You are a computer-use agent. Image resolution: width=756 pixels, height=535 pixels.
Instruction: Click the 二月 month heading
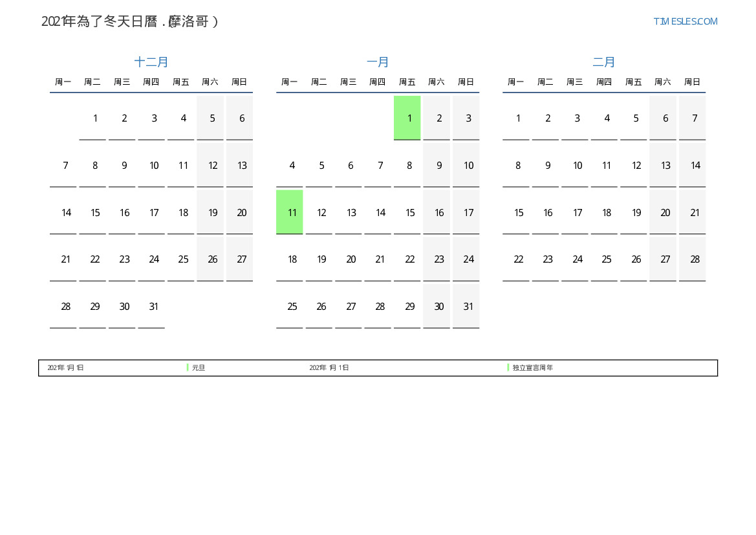pyautogui.click(x=604, y=62)
